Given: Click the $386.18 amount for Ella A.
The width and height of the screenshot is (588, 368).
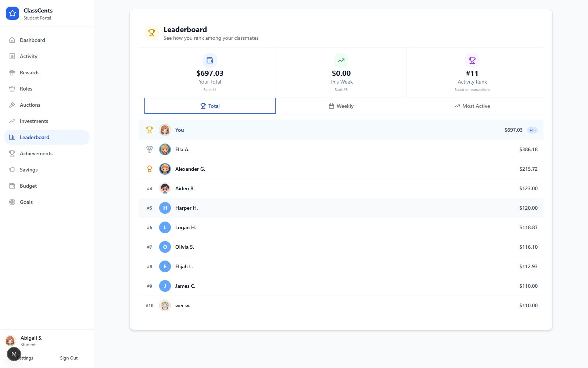Looking at the screenshot, I should (528, 149).
